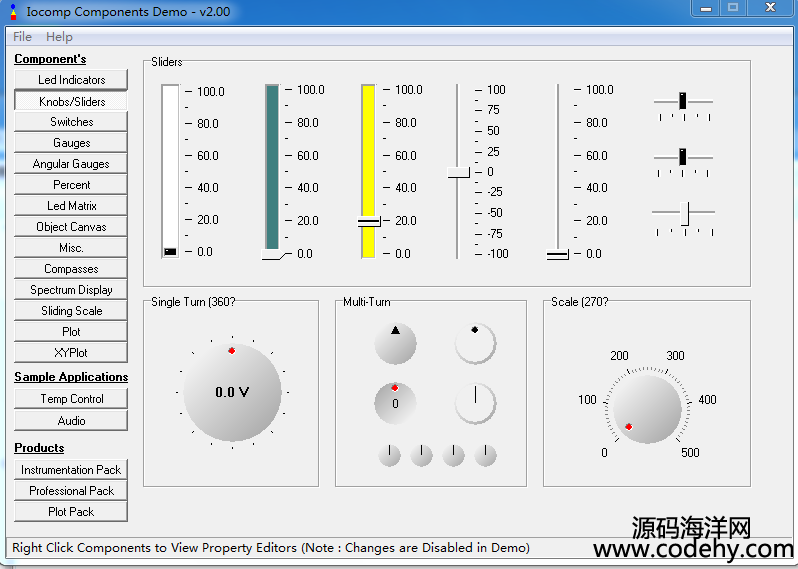This screenshot has height=569, width=798.
Task: Open the Misc. components page
Action: [x=71, y=248]
